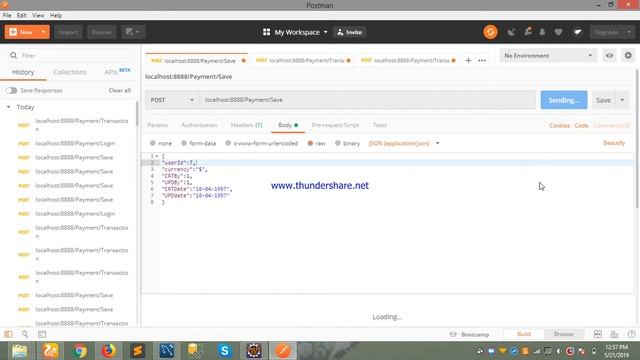Image resolution: width=640 pixels, height=360 pixels.
Task: Select second request tab Payment/Trans
Action: (x=302, y=60)
